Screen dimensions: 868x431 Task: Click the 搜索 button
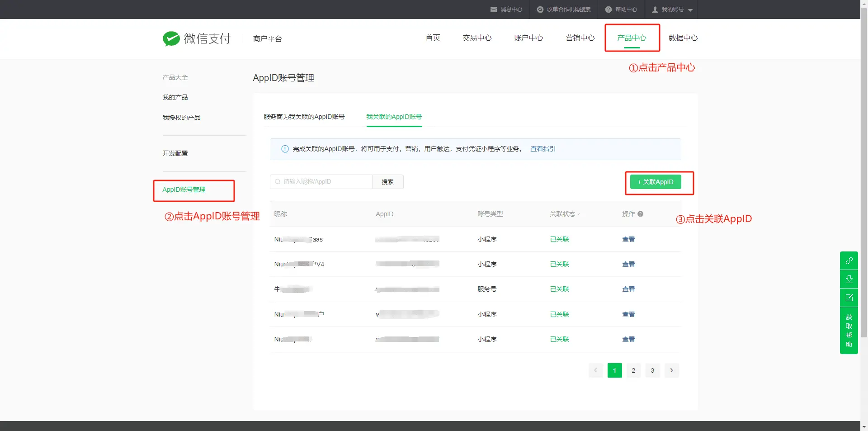click(x=387, y=182)
